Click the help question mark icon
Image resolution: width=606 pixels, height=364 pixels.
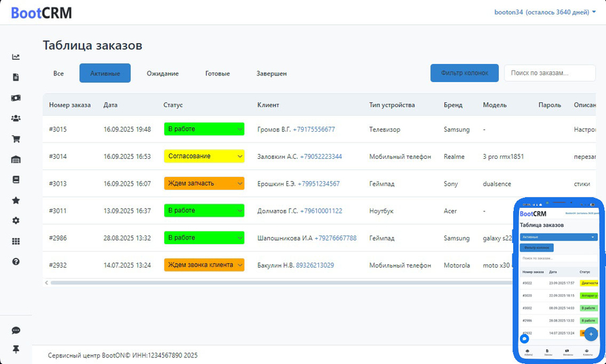point(16,261)
